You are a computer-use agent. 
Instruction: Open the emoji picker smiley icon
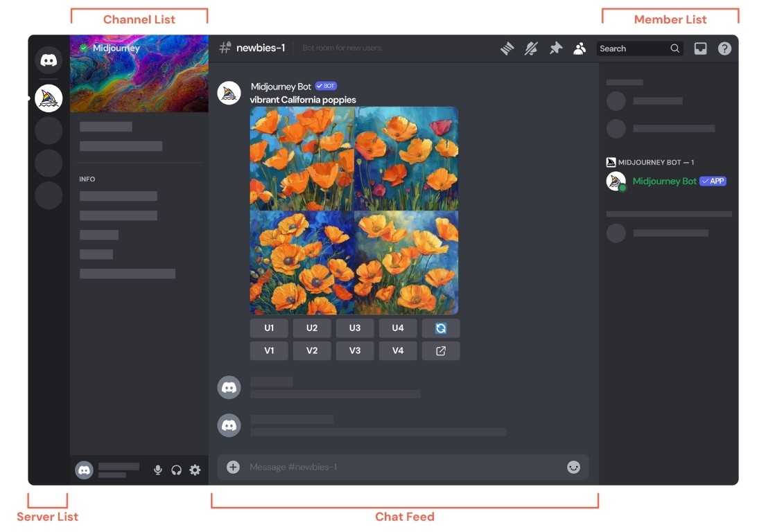coord(573,467)
